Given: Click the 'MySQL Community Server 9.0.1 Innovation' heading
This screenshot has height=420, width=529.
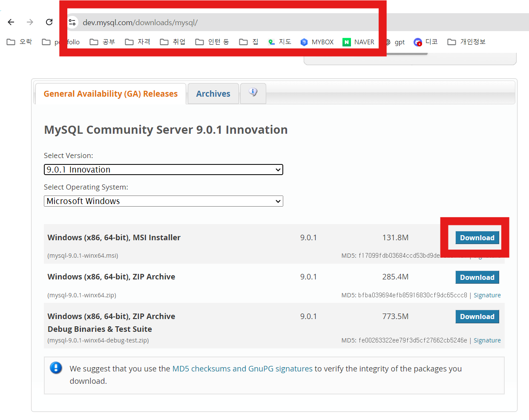Looking at the screenshot, I should tap(166, 129).
